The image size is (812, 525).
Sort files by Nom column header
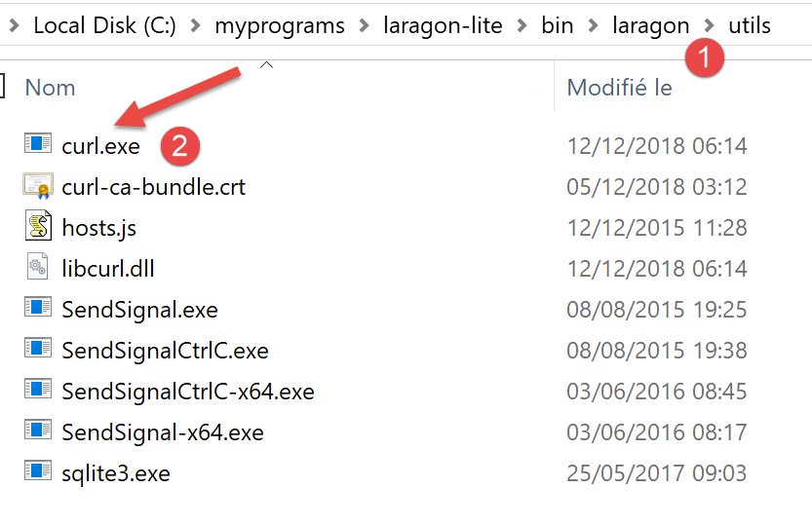pos(51,88)
